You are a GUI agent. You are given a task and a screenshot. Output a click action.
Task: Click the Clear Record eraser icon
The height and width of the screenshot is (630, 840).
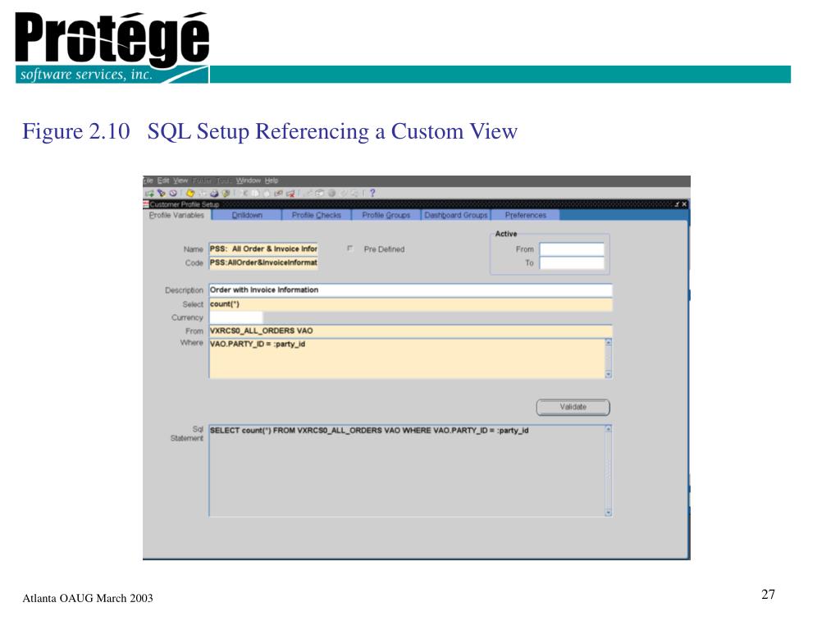(279, 194)
